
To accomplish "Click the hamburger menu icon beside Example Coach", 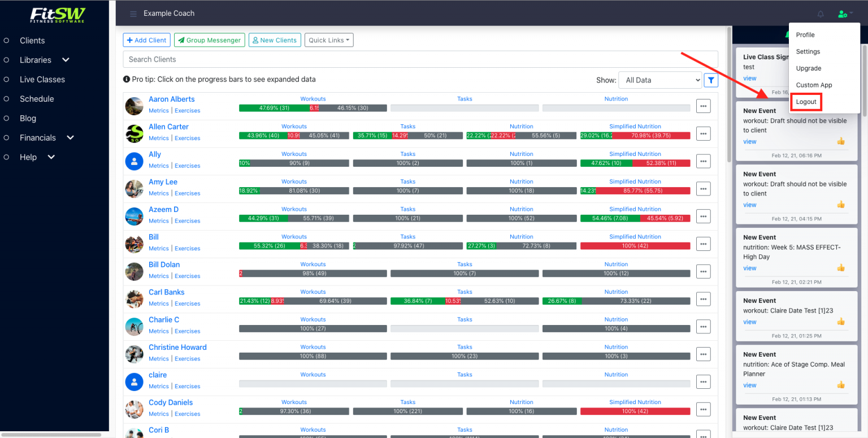I will coord(133,14).
